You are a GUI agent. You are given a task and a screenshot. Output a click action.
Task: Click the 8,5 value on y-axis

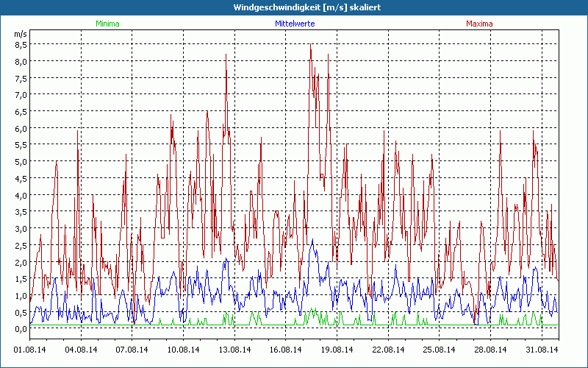pos(22,44)
